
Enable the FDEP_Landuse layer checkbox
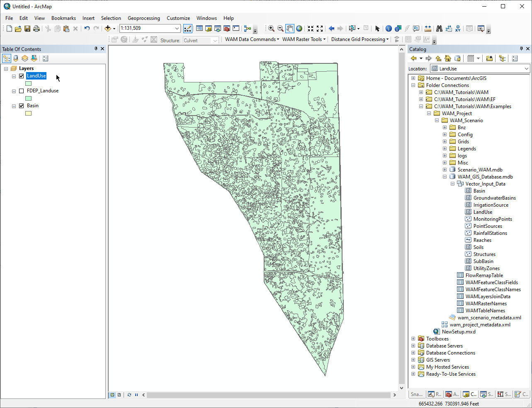pyautogui.click(x=22, y=91)
